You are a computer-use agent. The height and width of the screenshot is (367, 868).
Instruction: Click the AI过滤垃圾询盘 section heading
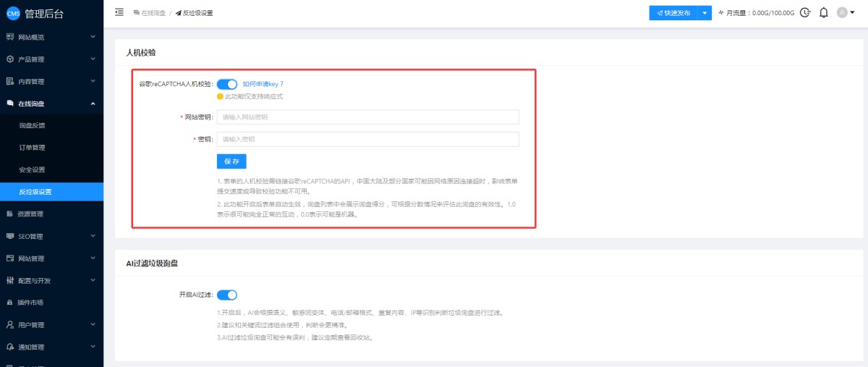[x=152, y=263]
